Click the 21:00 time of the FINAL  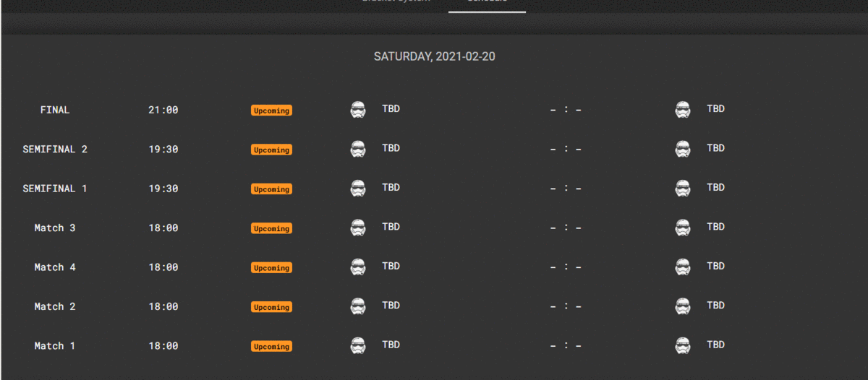(163, 110)
